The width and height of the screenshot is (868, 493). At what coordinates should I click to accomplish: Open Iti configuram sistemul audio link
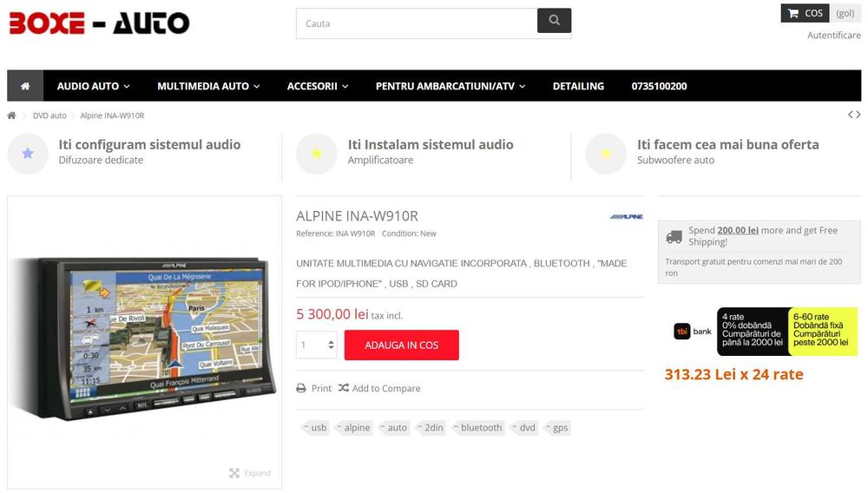(x=149, y=144)
